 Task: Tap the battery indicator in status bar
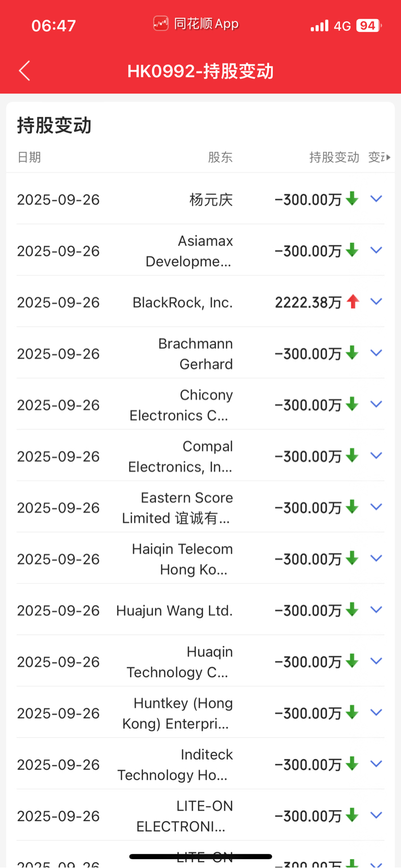click(x=369, y=26)
